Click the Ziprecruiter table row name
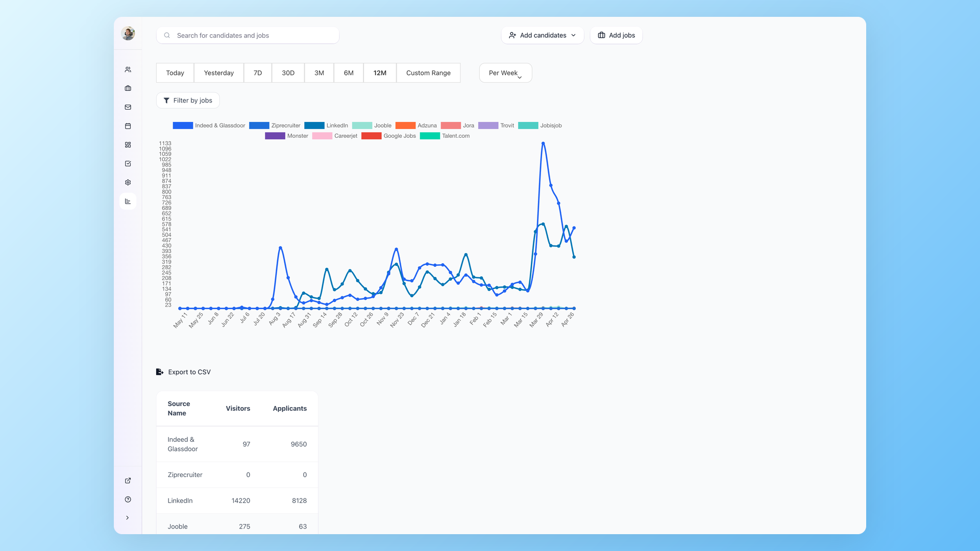Image resolution: width=980 pixels, height=551 pixels. (185, 475)
